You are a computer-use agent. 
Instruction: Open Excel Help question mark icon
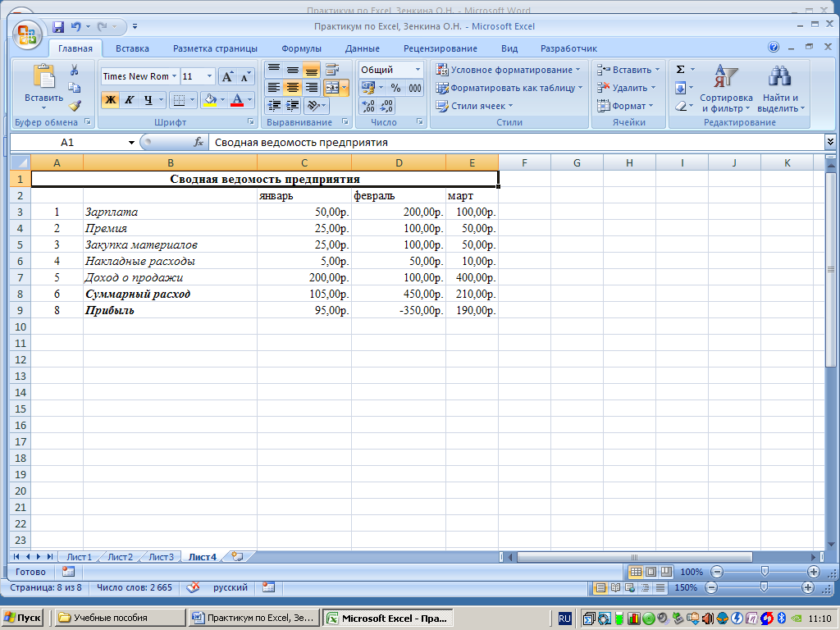[773, 47]
